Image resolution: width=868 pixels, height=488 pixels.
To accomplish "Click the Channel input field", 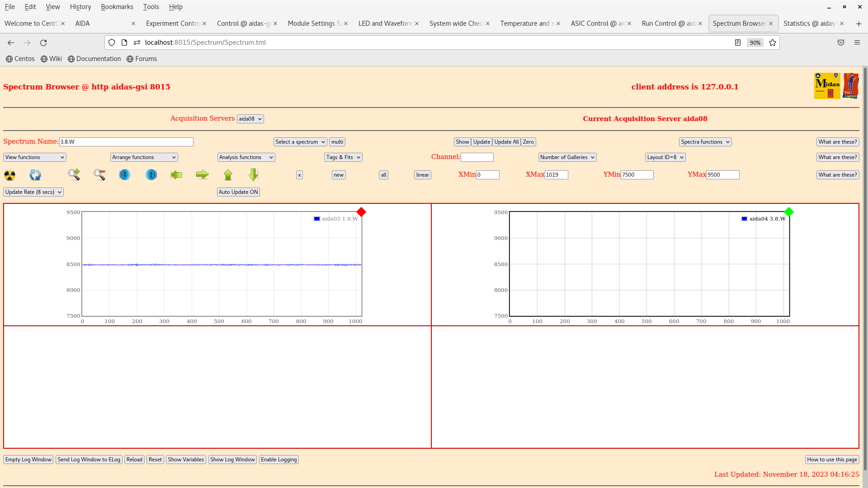I will pos(477,157).
